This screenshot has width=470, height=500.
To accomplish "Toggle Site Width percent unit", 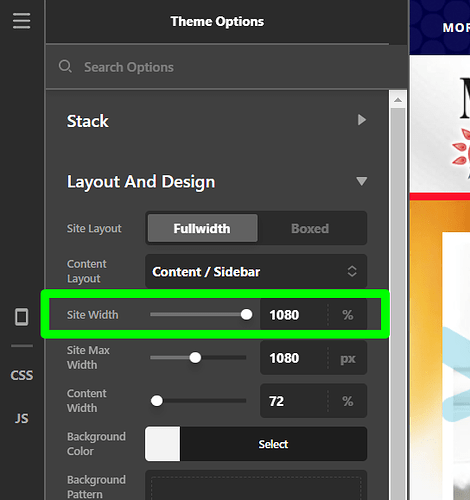I will [348, 315].
